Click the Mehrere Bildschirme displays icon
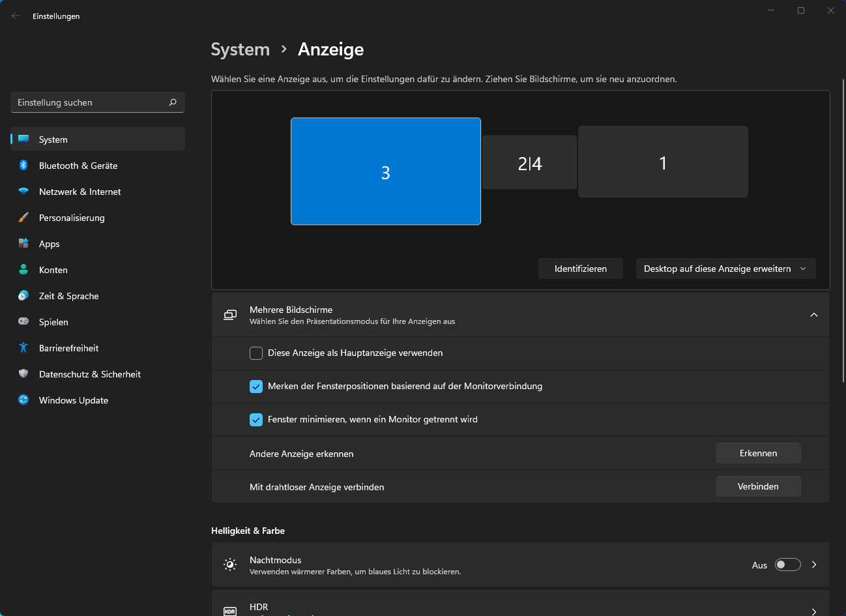This screenshot has width=846, height=616. (x=230, y=315)
